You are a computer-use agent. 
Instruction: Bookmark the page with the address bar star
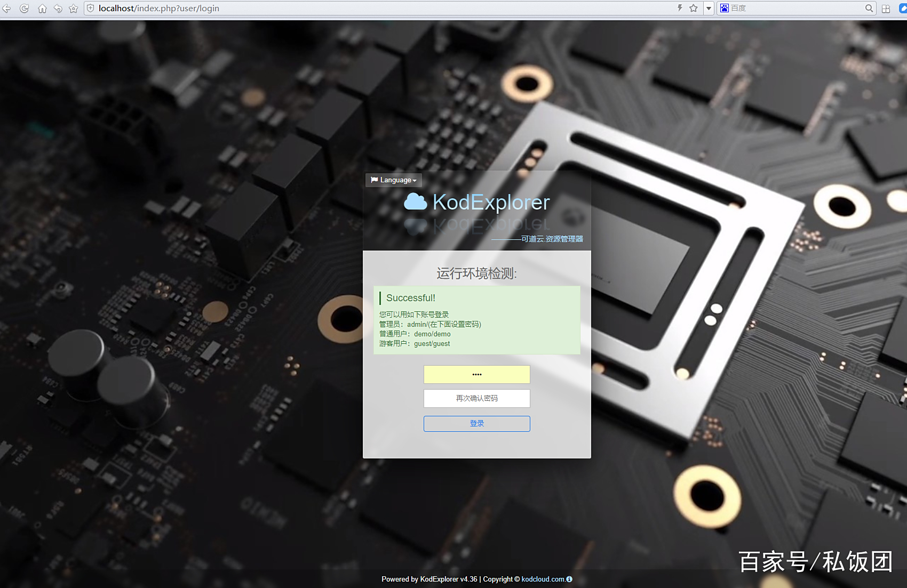pos(694,8)
